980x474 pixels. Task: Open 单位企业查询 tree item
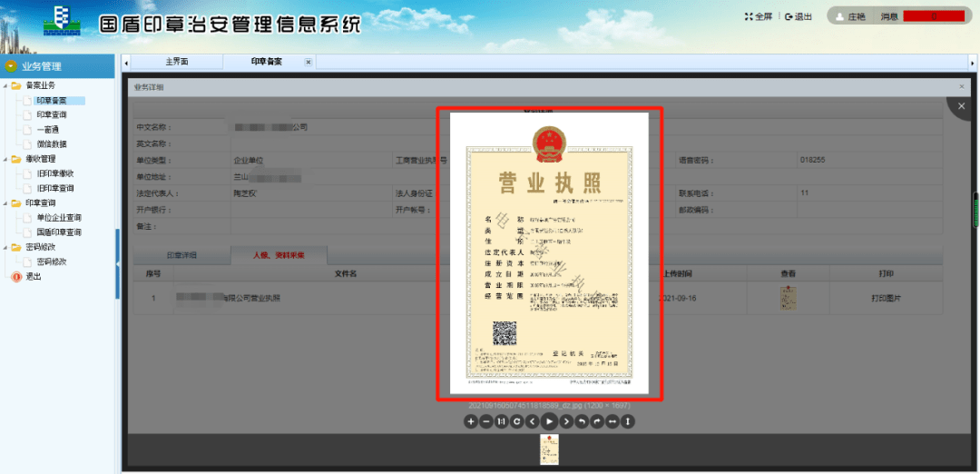[x=59, y=218]
